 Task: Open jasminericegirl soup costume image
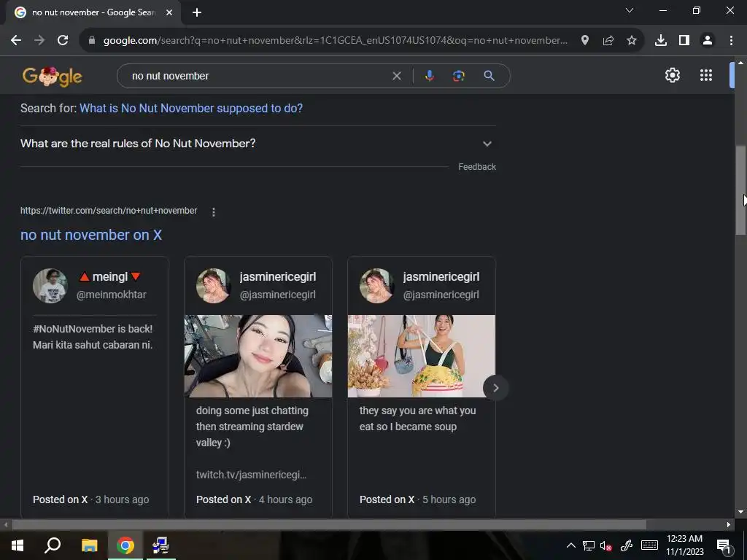click(x=422, y=356)
